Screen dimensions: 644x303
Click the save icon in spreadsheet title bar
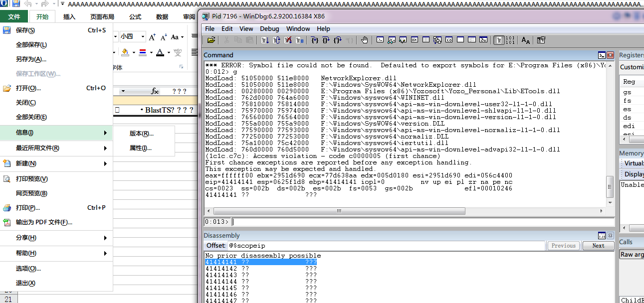[x=16, y=3]
